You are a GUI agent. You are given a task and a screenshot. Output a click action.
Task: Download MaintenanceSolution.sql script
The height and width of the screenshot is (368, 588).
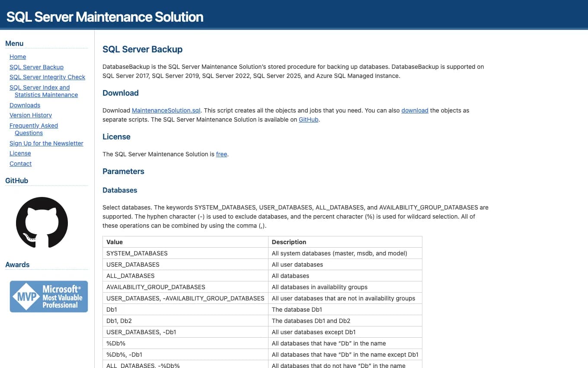(x=166, y=110)
